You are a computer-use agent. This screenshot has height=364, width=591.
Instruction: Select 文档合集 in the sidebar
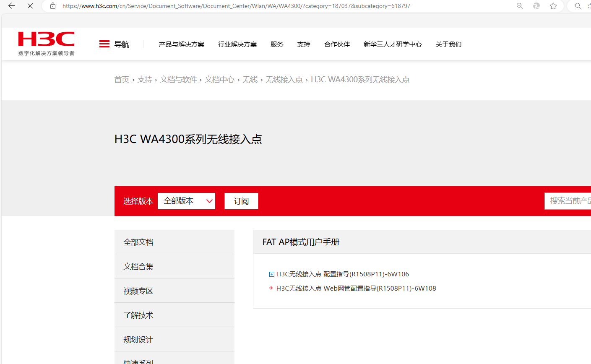[x=174, y=266]
